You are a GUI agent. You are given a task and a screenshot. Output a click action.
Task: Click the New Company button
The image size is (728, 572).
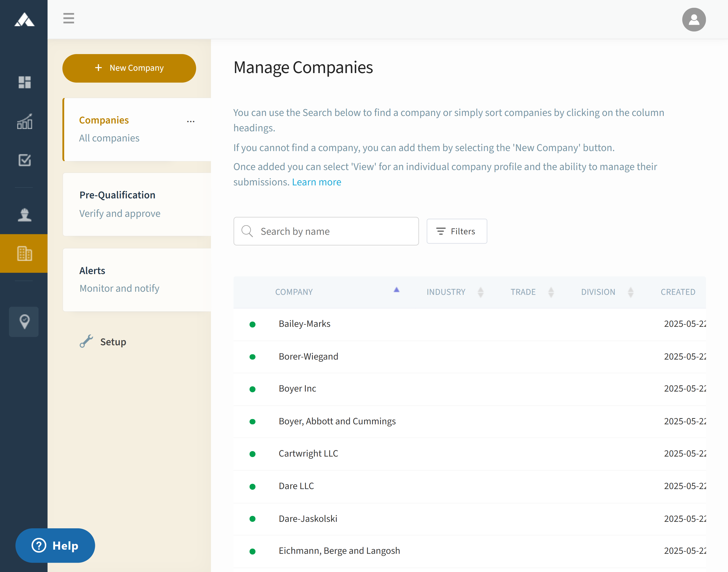click(x=129, y=68)
